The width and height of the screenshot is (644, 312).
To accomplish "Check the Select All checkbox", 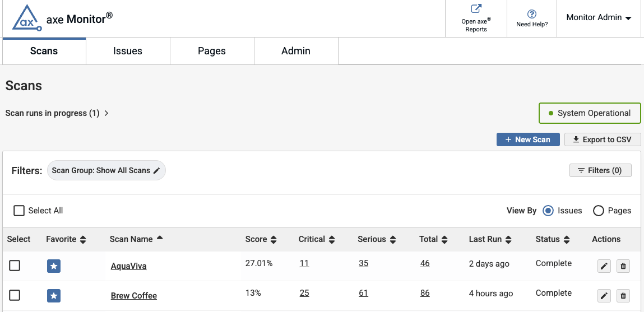I will click(19, 211).
